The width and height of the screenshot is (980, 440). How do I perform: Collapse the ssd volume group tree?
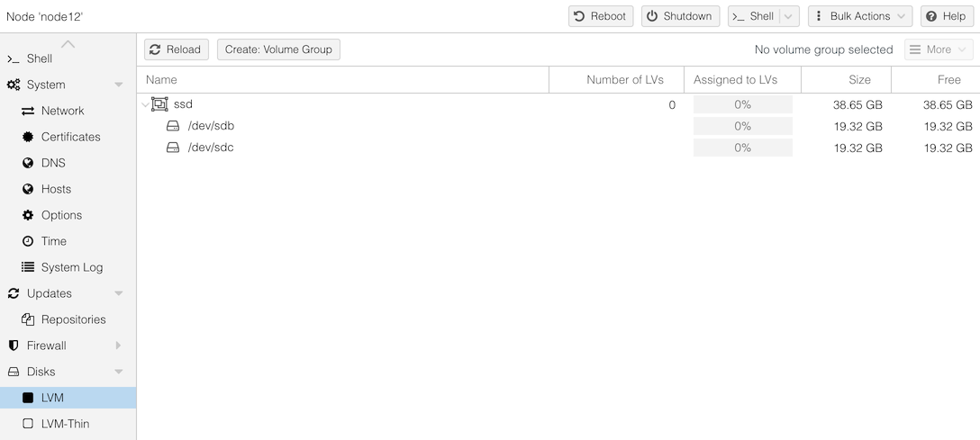coord(145,105)
